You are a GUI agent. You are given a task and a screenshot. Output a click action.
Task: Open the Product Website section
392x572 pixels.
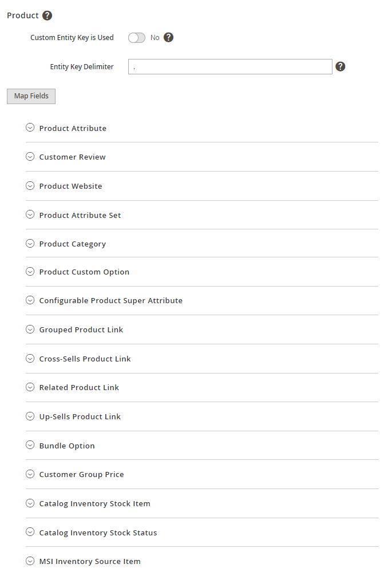70,186
